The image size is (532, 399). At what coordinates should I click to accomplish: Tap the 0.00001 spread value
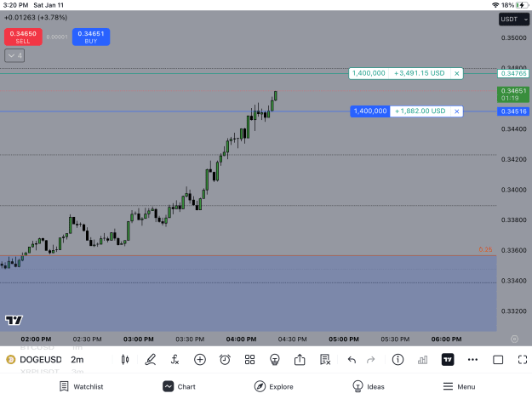pos(57,37)
